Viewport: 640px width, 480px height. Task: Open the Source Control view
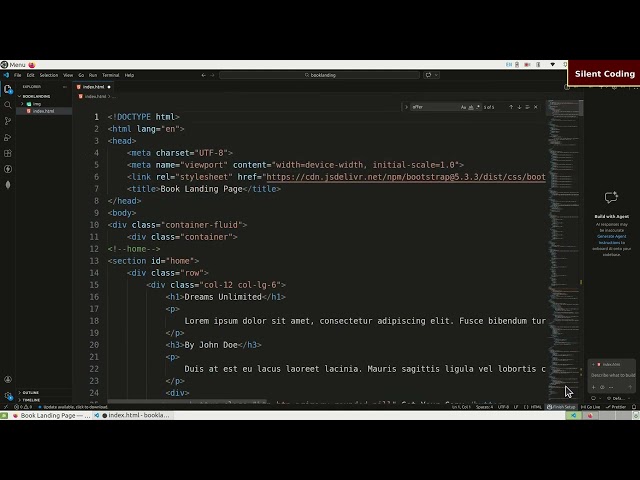pos(8,121)
